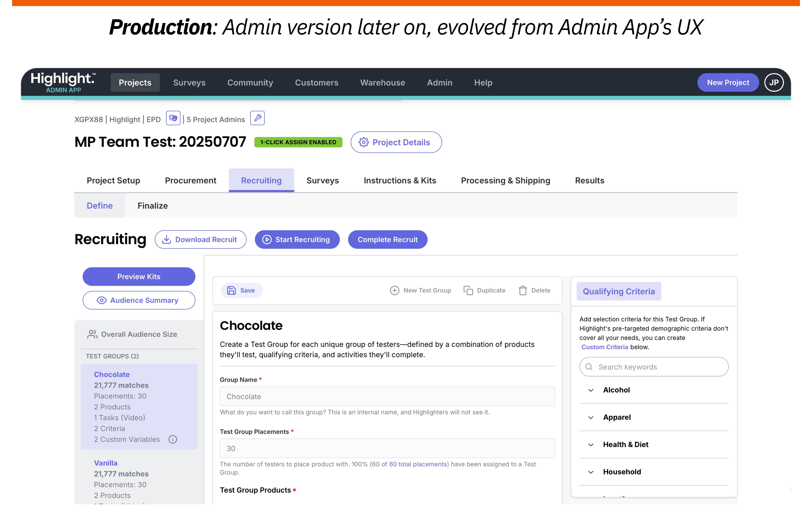812x530 pixels.
Task: Switch to the project Surveys tab
Action: (x=322, y=180)
